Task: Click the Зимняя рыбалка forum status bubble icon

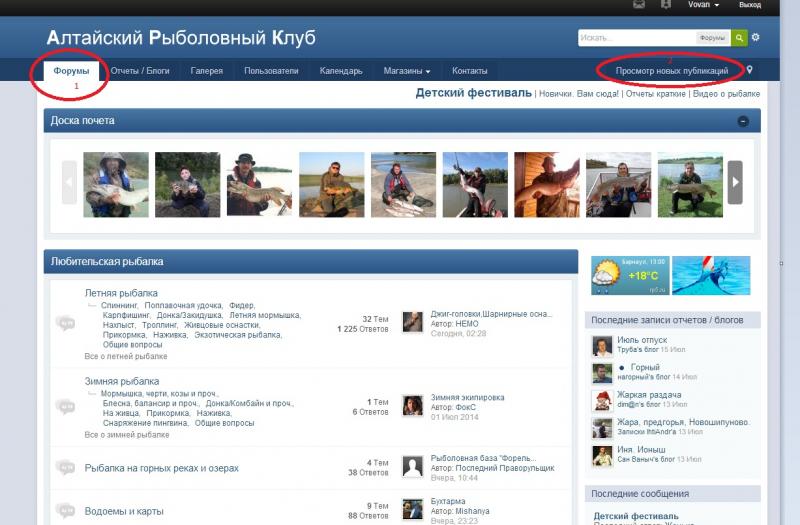Action: coord(66,407)
